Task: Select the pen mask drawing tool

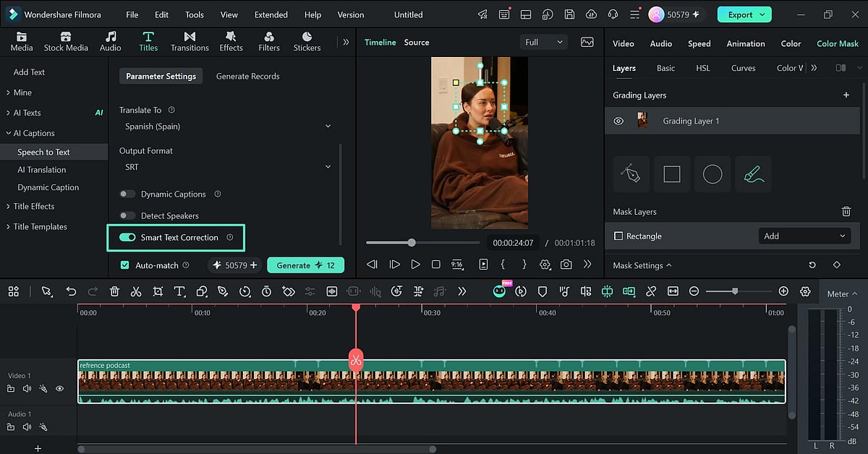Action: (x=631, y=174)
